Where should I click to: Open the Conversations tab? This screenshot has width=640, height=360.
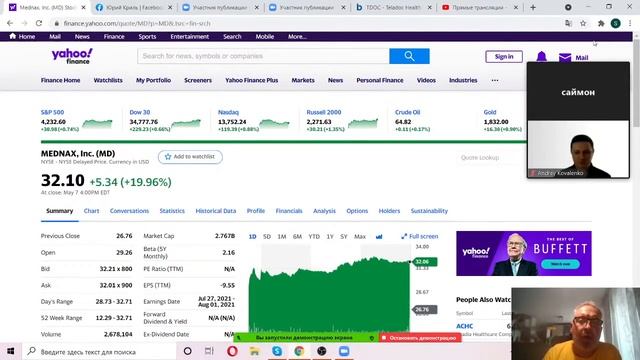129,211
